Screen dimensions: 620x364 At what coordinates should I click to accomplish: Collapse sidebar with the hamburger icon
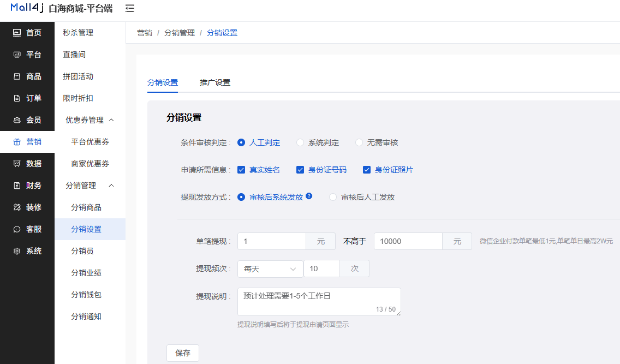[130, 8]
